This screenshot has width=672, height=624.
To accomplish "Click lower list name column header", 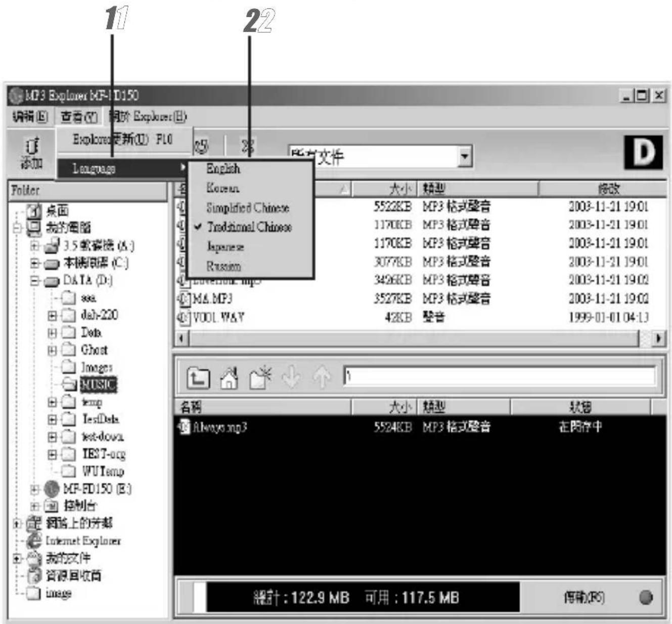I will 262,407.
